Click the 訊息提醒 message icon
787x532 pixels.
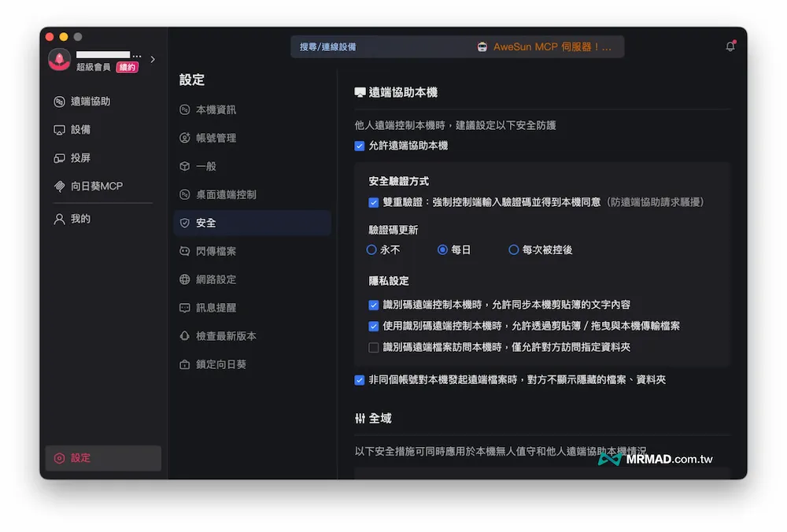coord(185,308)
